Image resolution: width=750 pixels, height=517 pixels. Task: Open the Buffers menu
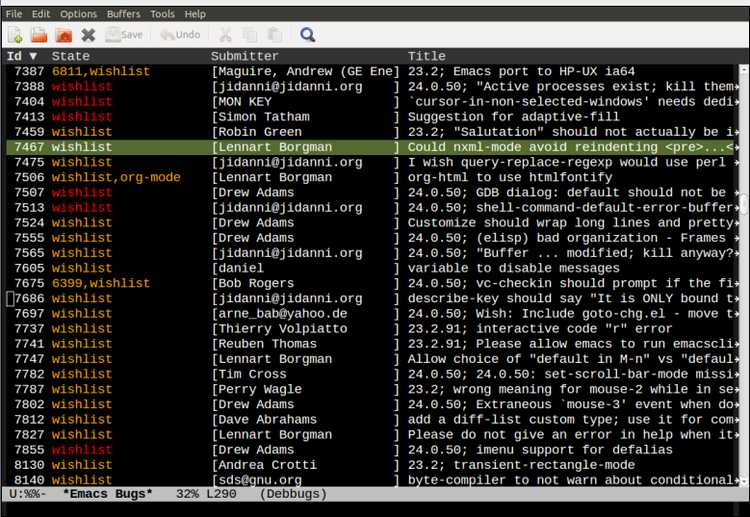[x=123, y=14]
